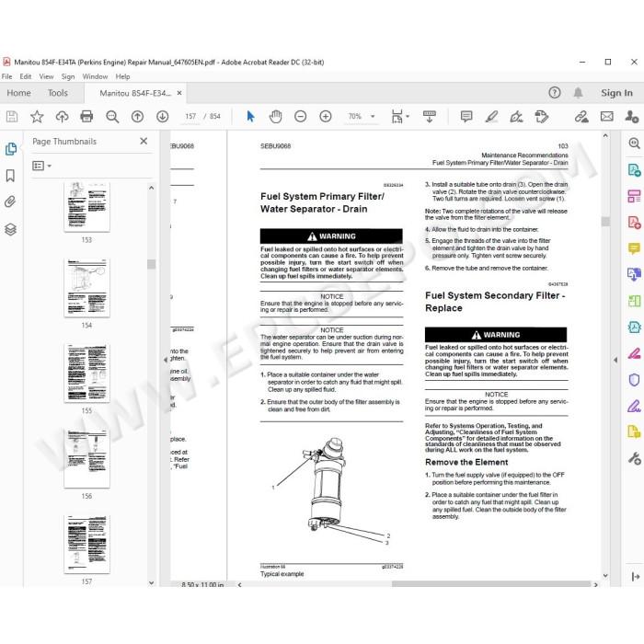Click the Sign In button
Viewport: 644px width, 644px height.
point(616,93)
